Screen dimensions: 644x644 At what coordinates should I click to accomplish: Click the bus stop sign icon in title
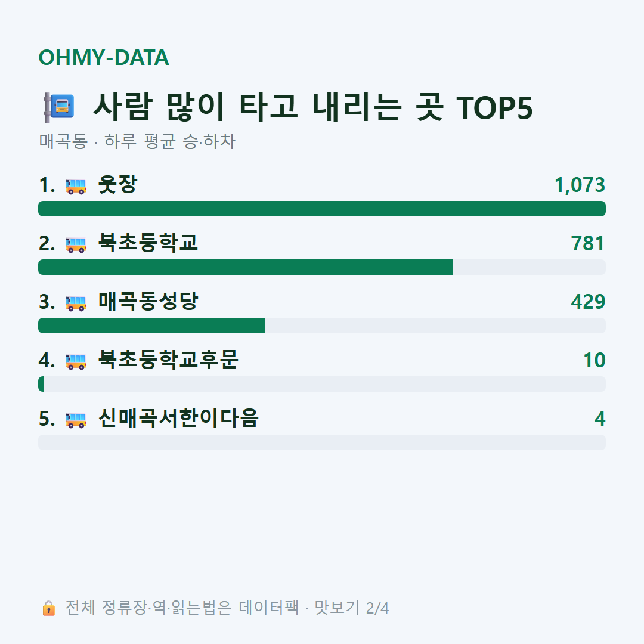[60, 107]
